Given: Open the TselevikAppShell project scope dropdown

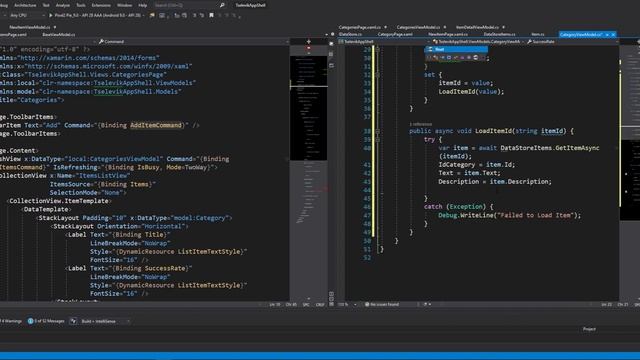Looking at the screenshot, I should (384, 42).
